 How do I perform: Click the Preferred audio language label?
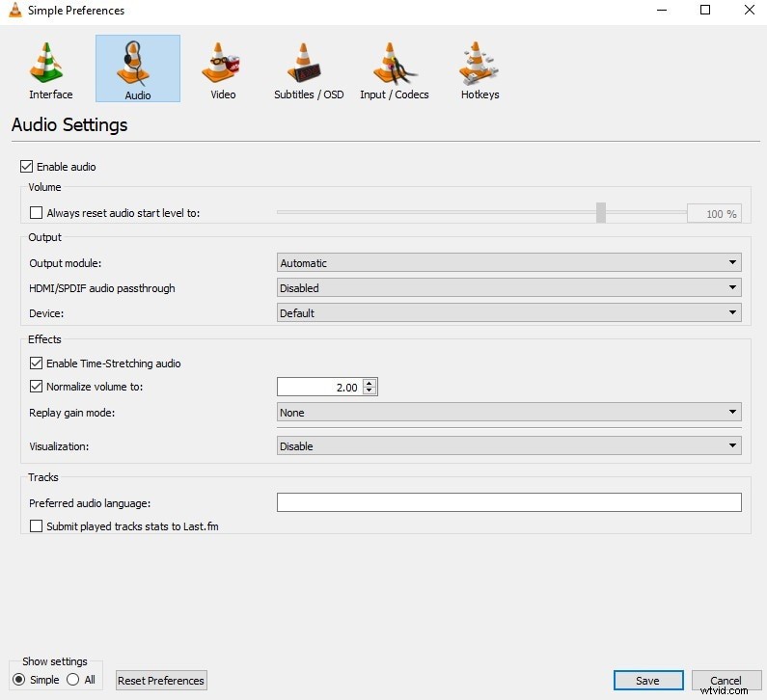(x=90, y=503)
